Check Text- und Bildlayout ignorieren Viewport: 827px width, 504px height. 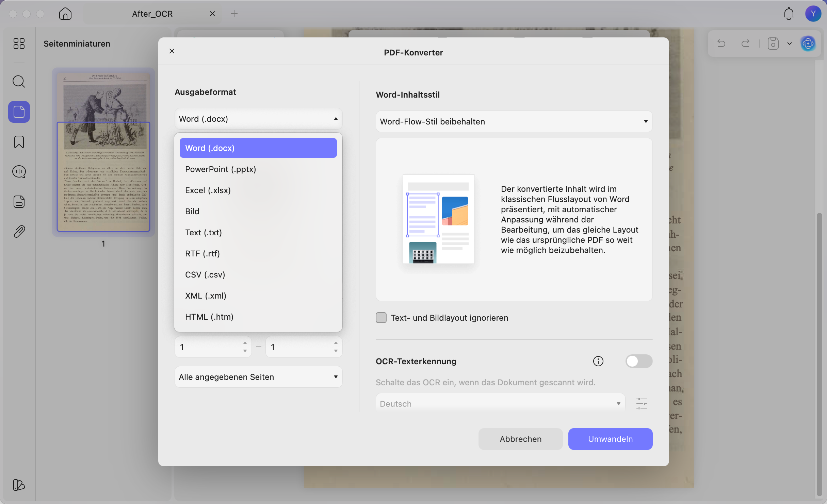(x=381, y=318)
